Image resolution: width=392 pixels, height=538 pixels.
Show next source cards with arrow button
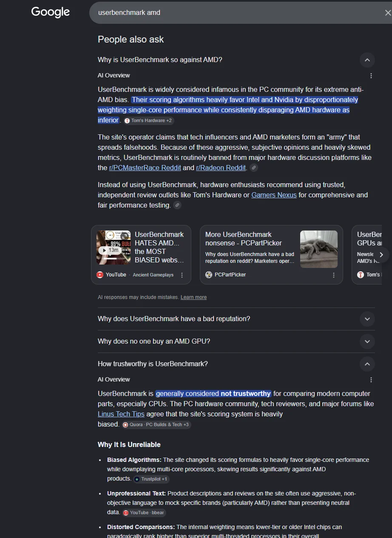point(381,255)
